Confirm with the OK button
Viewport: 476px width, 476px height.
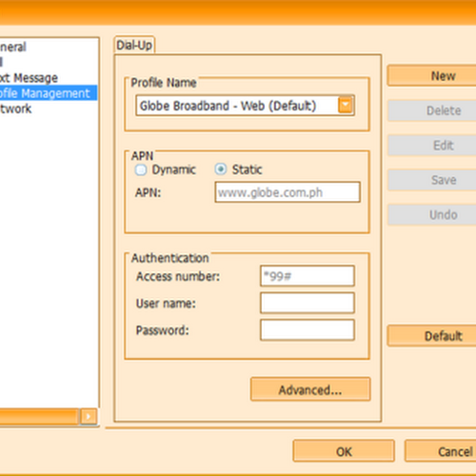[x=344, y=451]
